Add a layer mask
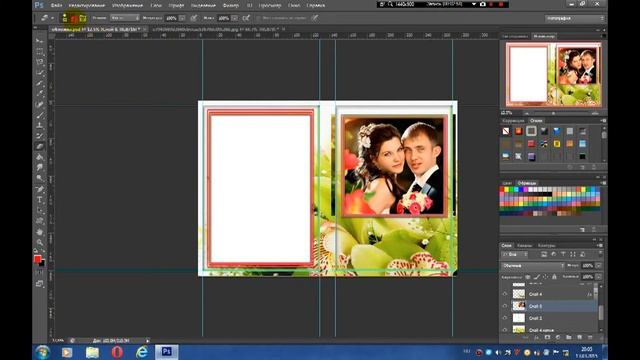 coord(547,338)
